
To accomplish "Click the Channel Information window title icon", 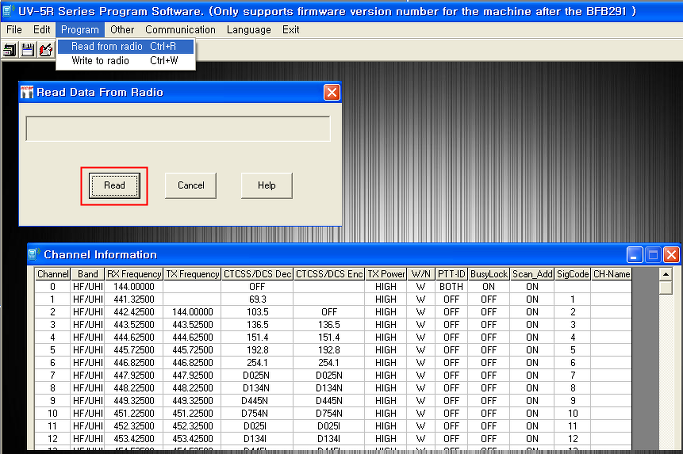I will click(34, 254).
